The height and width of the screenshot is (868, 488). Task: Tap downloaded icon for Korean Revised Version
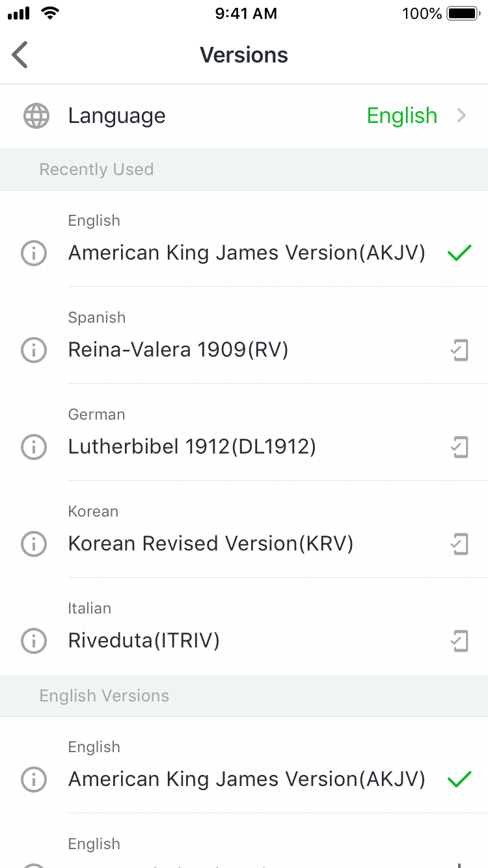click(x=459, y=544)
